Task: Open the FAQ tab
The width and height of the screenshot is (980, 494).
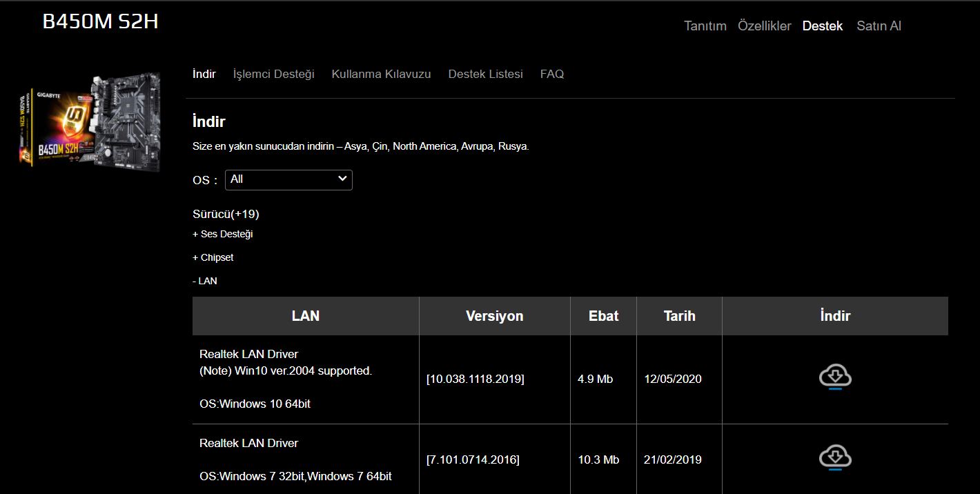Action: point(552,74)
